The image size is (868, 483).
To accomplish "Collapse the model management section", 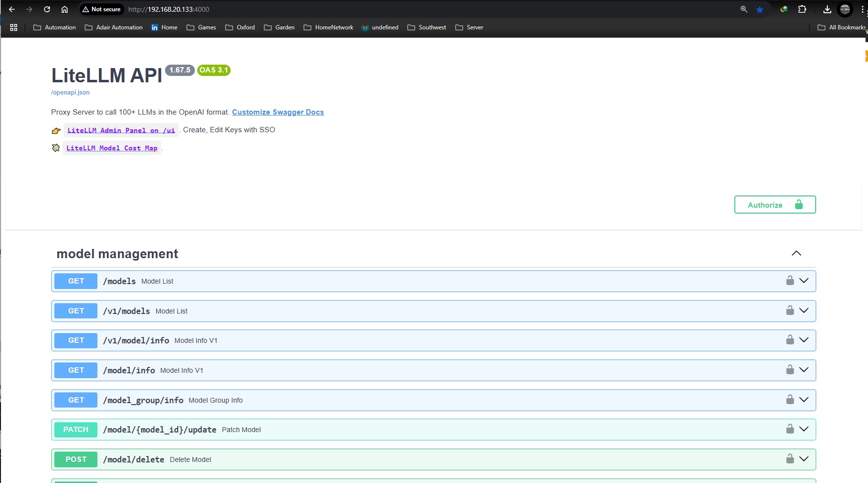I will point(797,253).
